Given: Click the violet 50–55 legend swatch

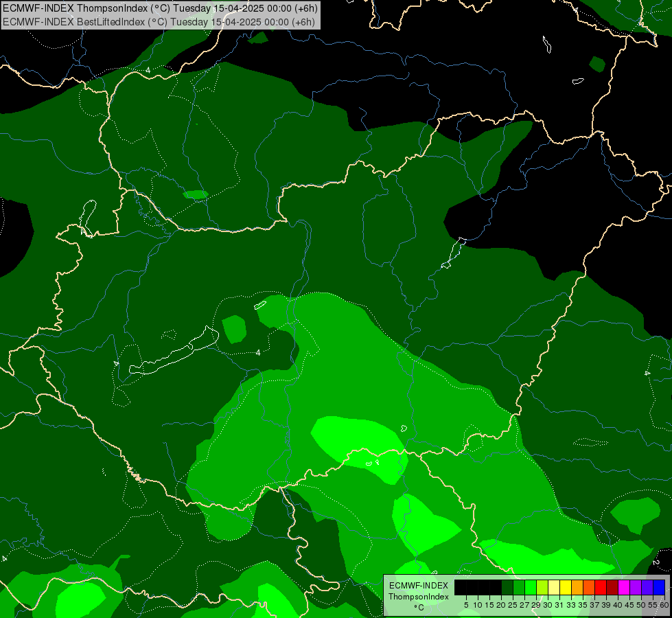Looking at the screenshot, I should tap(647, 587).
